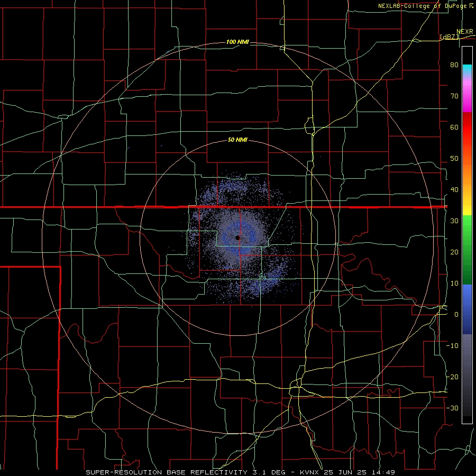The image size is (476, 476).
Task: Click the -10 value on the dBZ scale
Action: coord(452,346)
